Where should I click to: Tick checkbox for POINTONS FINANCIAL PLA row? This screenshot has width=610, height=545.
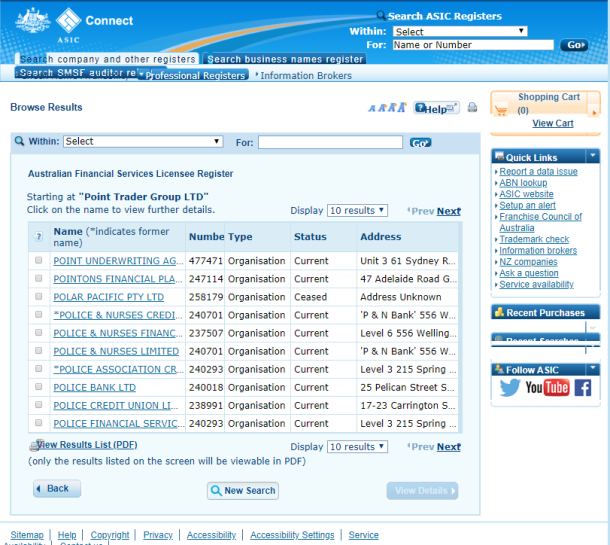tap(39, 278)
